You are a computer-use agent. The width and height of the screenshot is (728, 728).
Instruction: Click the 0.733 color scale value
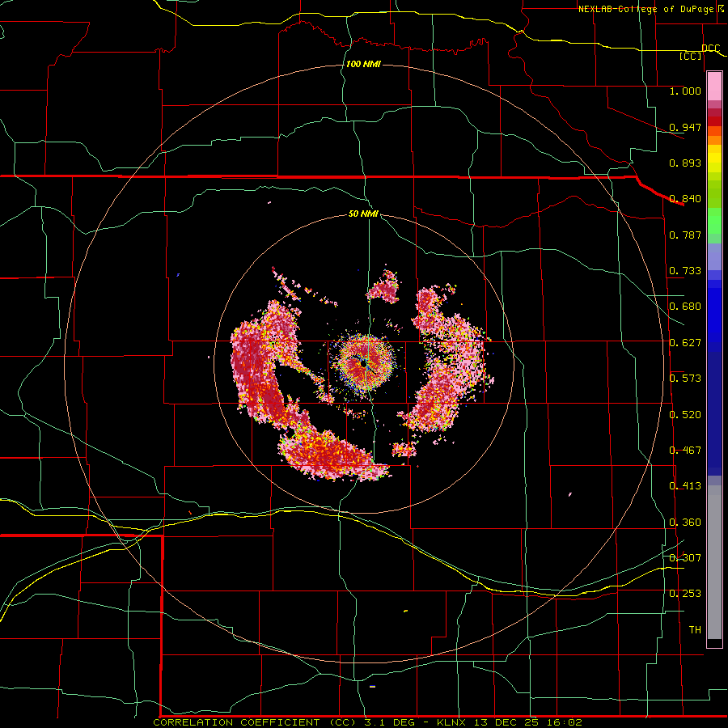685,271
